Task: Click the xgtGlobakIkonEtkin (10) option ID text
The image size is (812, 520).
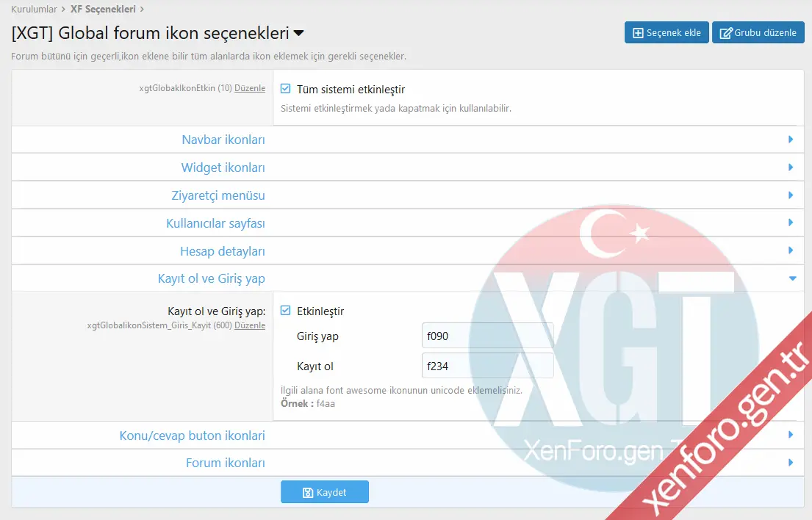Action: [x=185, y=88]
